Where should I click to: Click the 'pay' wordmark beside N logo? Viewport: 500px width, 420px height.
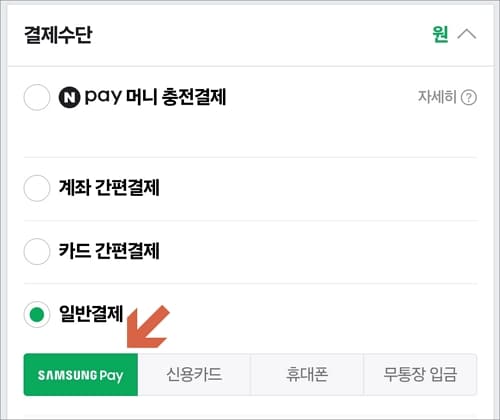pyautogui.click(x=103, y=97)
